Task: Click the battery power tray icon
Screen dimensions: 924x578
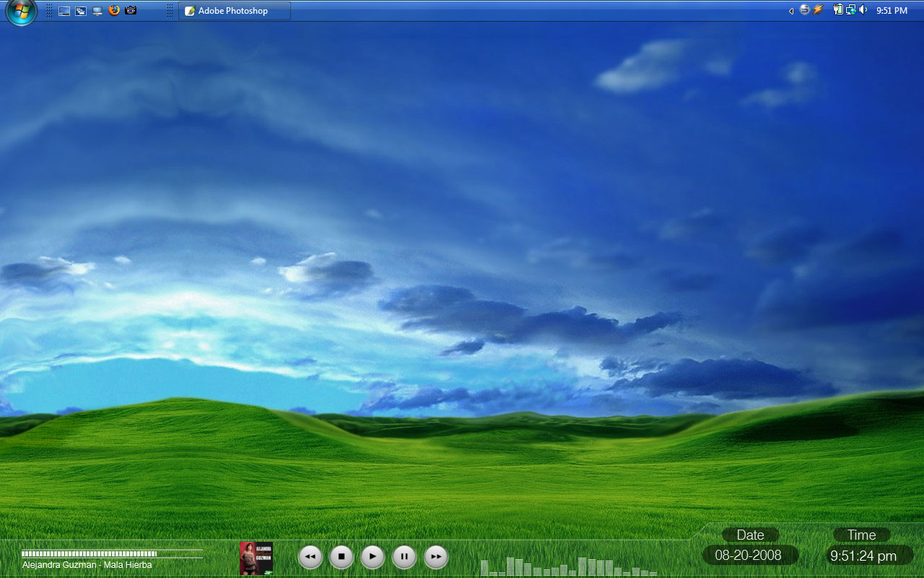Action: pos(838,10)
